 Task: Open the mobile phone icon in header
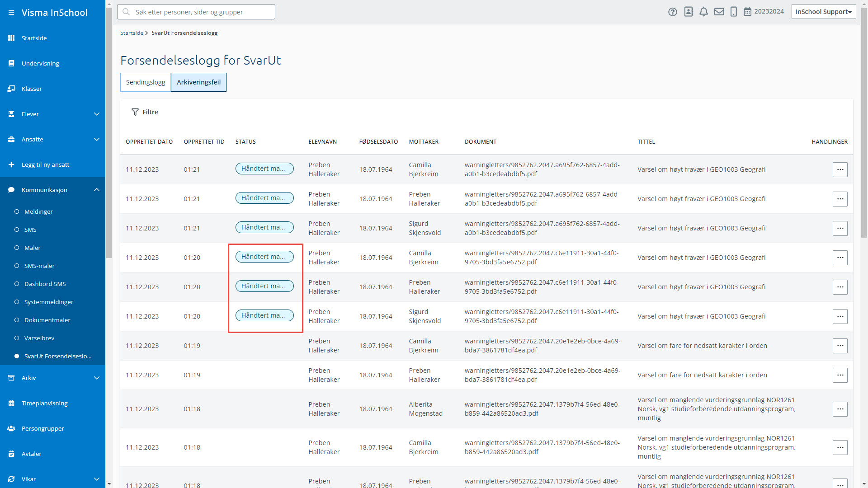click(734, 12)
